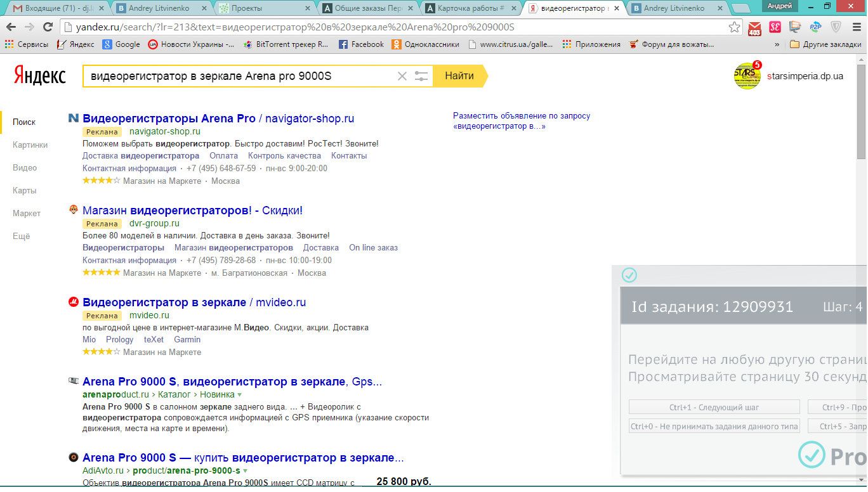Select Маркет in the left search menu

[27, 213]
